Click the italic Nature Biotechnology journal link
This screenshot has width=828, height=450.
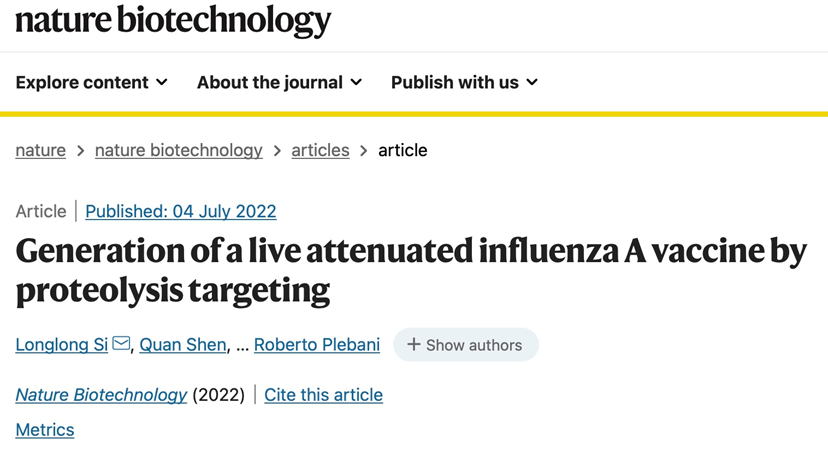(x=101, y=394)
